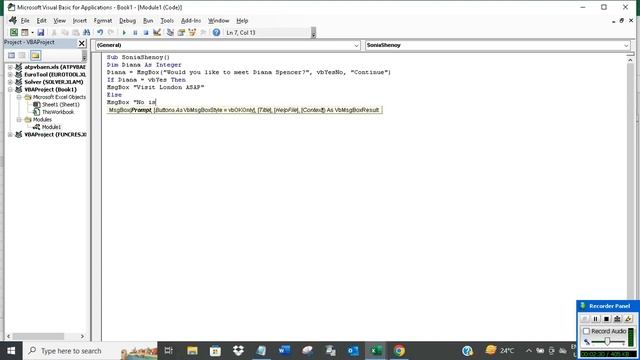Toggle Design Mode icon
This screenshot has width=640, height=360.
[x=157, y=32]
